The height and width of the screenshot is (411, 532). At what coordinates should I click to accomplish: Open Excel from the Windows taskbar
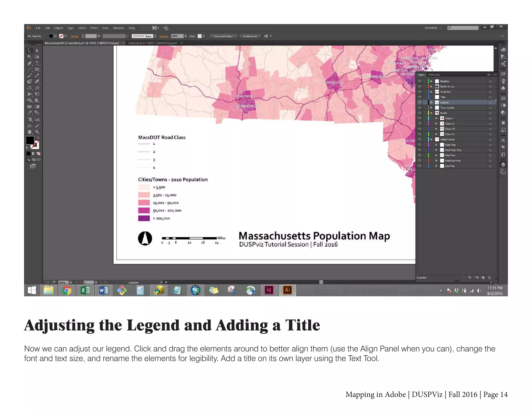(85, 290)
